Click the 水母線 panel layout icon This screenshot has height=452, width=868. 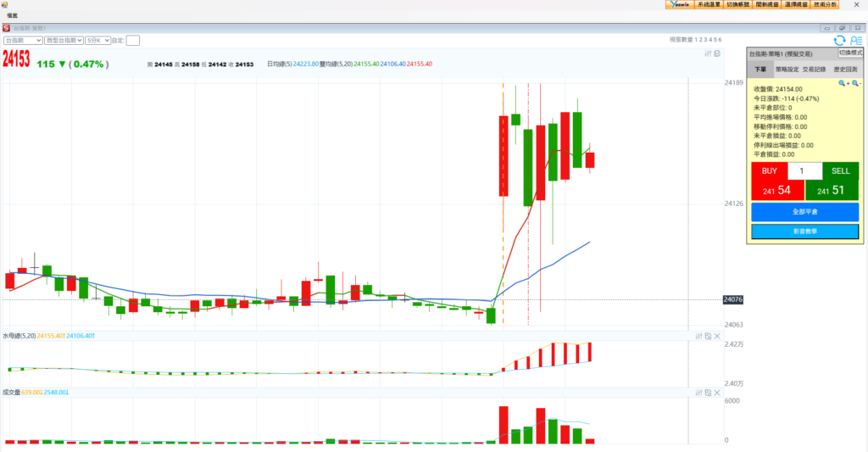tap(708, 336)
